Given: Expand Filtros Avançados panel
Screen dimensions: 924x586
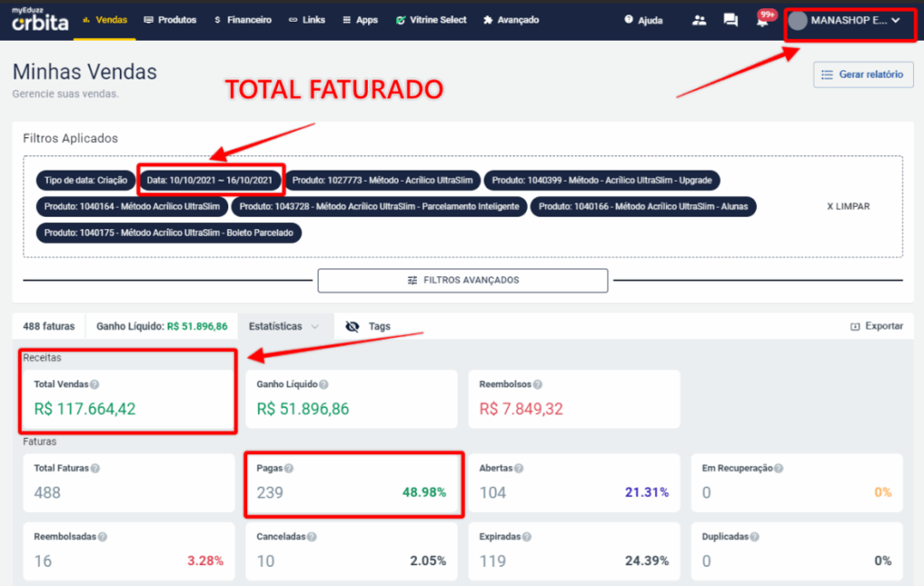Looking at the screenshot, I should tap(462, 281).
